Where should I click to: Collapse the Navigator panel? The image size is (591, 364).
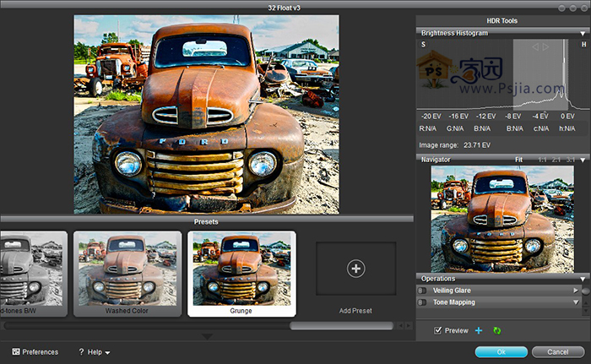[583, 160]
